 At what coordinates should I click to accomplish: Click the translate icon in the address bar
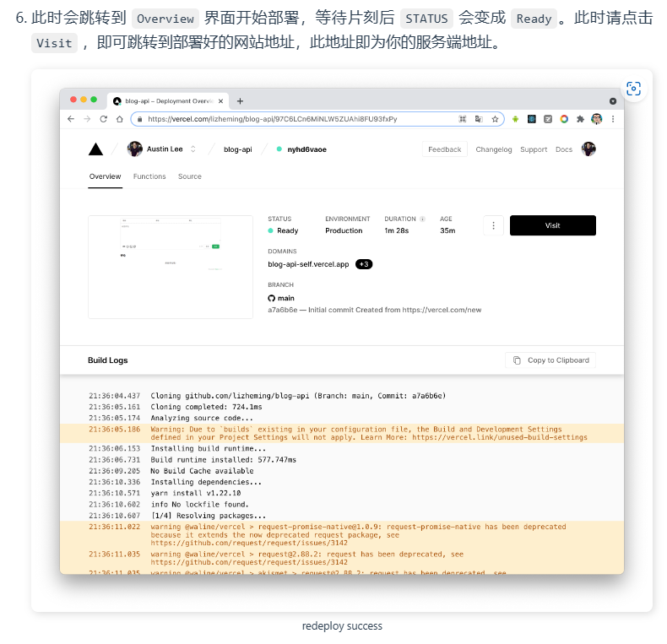tap(479, 119)
